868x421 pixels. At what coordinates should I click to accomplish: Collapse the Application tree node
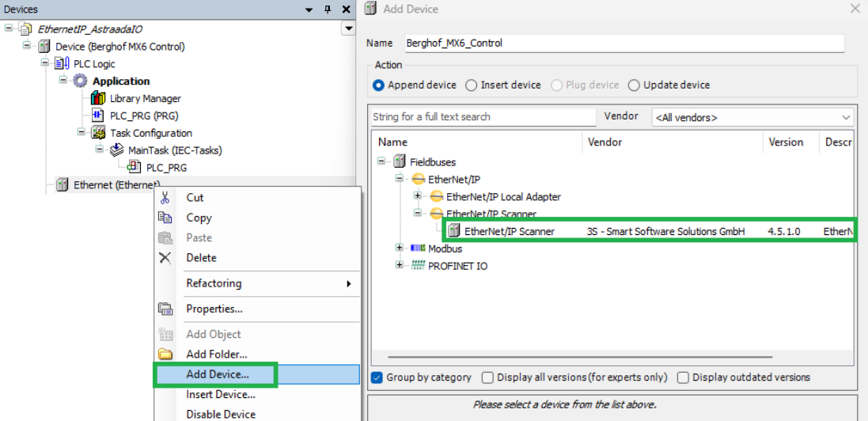63,81
